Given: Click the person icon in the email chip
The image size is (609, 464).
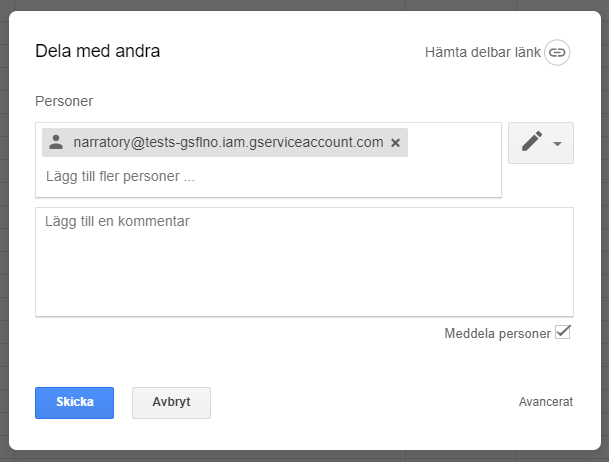Looking at the screenshot, I should (56, 142).
